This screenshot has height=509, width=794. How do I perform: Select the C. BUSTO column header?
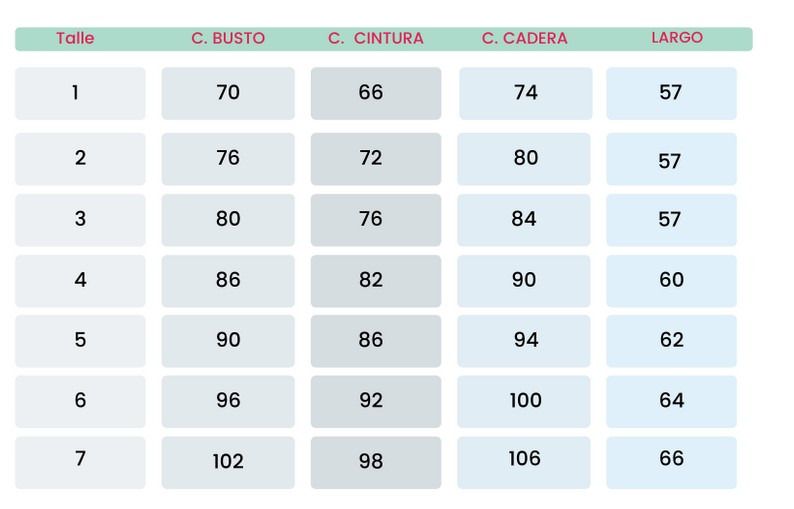[228, 39]
